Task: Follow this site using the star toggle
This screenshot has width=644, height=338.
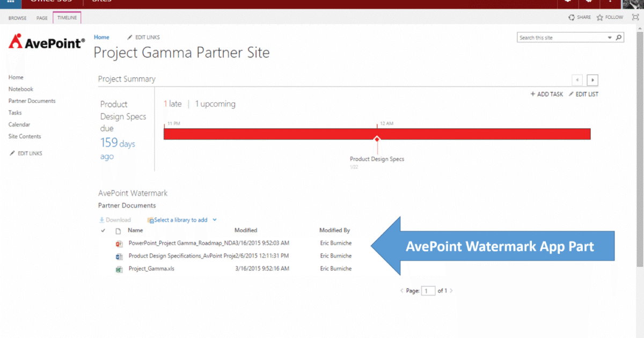Action: pos(601,17)
